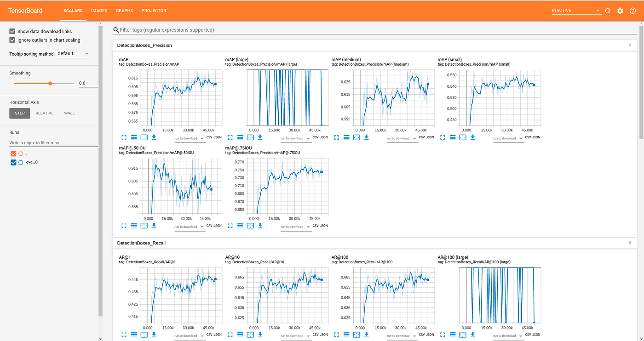Viewport: 644px width, 341px height.
Task: Select the RELATIVE horizontal axis button
Action: click(x=45, y=113)
